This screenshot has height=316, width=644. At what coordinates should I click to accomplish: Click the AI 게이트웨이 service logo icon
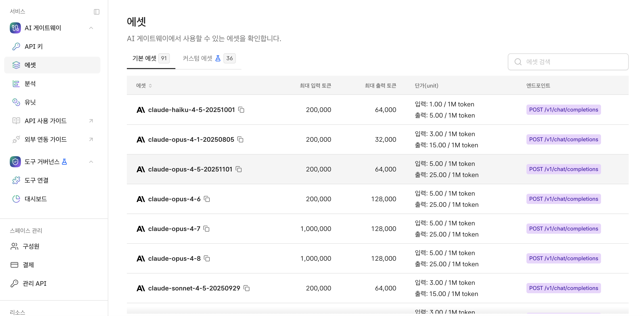[15, 28]
